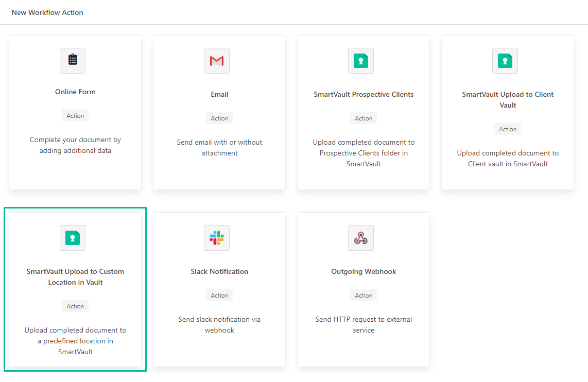Click the SmartVault Upload to Client Vault icon
Viewport: 588px width, 382px height.
[505, 61]
